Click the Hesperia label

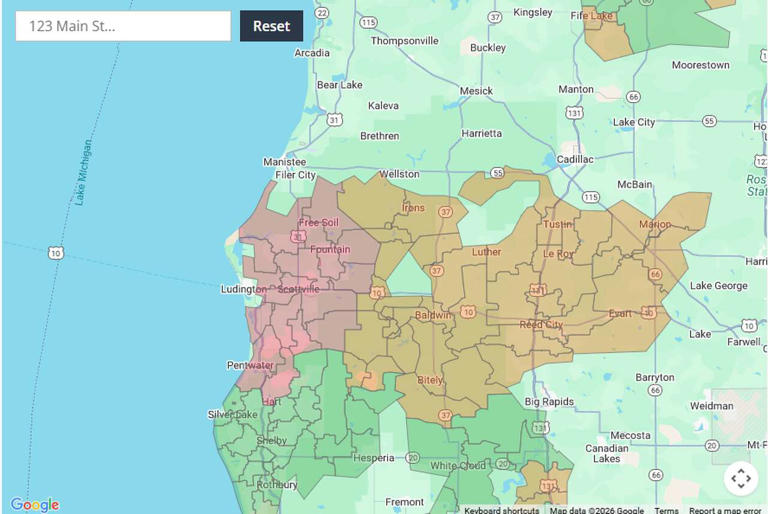[374, 458]
